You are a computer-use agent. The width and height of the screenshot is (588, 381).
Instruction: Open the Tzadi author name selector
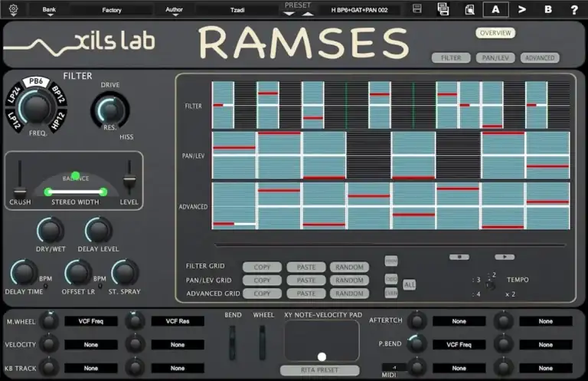click(237, 10)
